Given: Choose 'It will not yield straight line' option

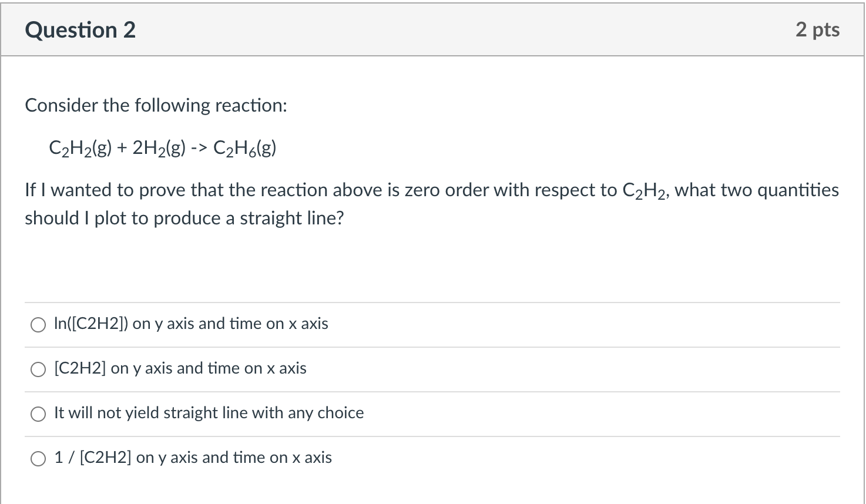Looking at the screenshot, I should tap(38, 414).
